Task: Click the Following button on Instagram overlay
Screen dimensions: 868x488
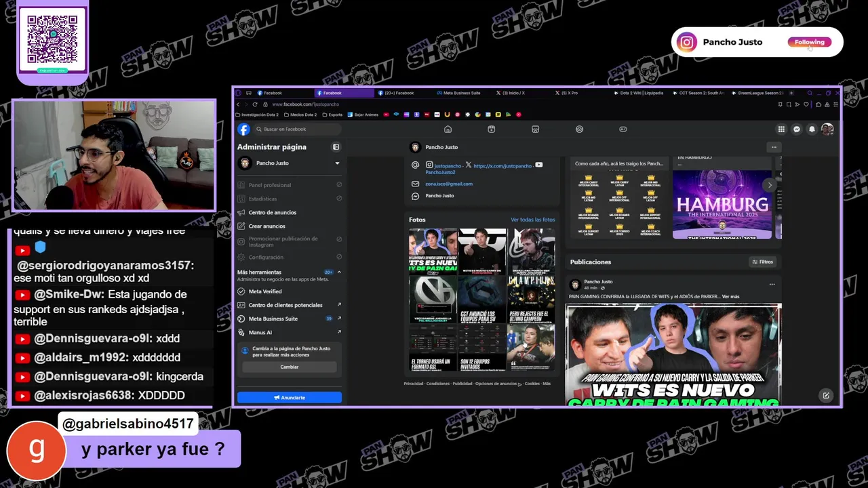Action: coord(810,42)
